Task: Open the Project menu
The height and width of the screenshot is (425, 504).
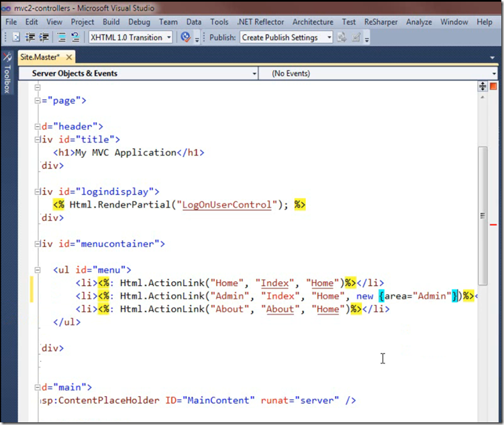Action: [x=83, y=22]
